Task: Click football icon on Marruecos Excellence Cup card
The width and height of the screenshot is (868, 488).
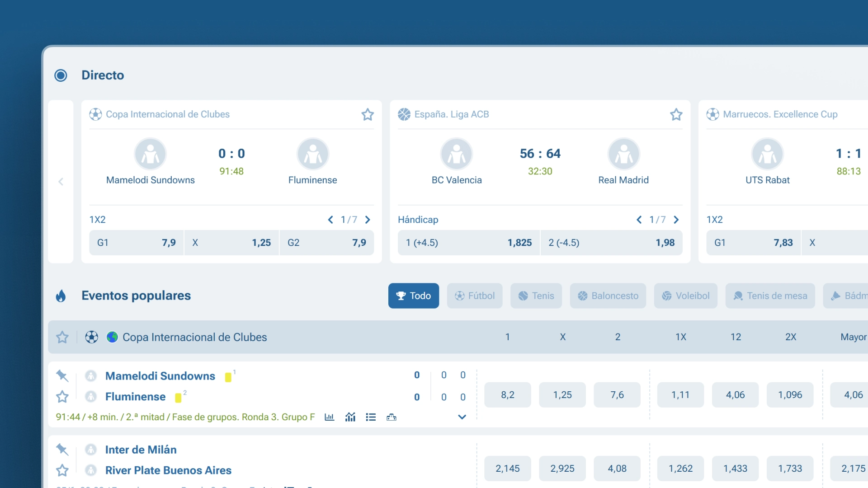Action: click(x=713, y=114)
